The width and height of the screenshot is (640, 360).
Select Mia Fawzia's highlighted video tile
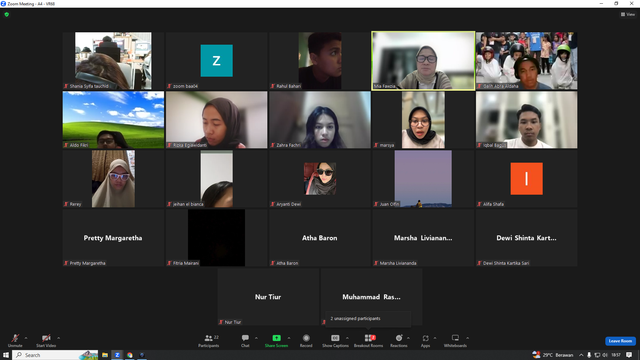pos(423,60)
